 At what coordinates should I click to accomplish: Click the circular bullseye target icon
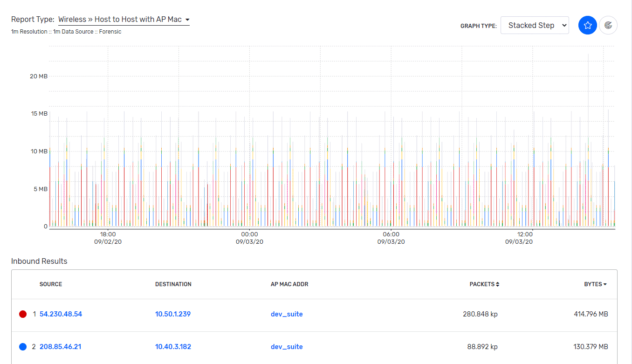coord(608,25)
